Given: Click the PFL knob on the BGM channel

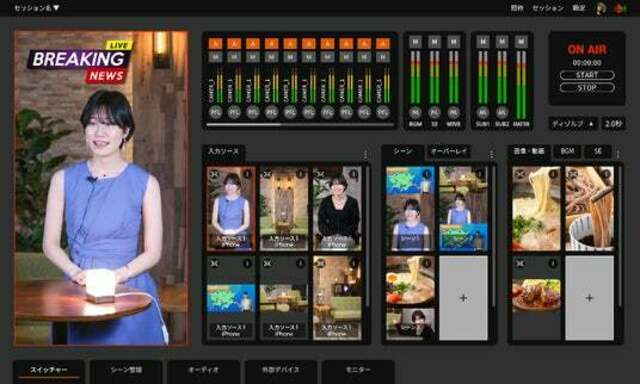Looking at the screenshot, I should (x=415, y=112).
